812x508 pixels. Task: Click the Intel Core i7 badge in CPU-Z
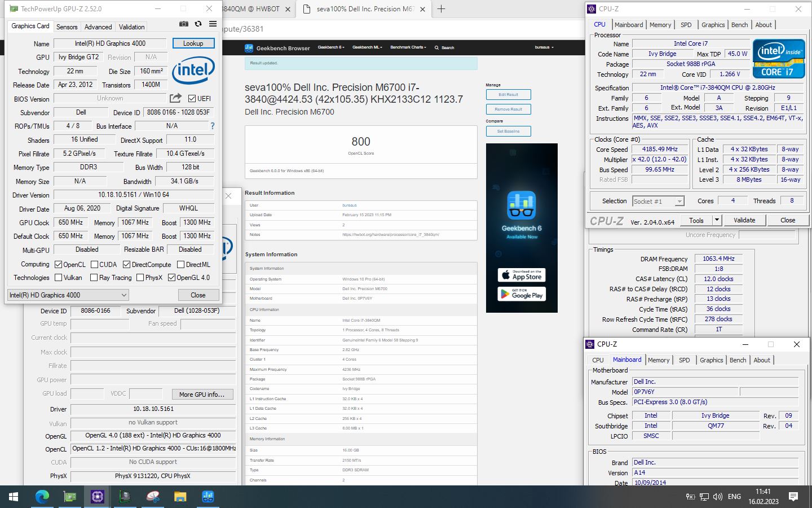point(779,58)
